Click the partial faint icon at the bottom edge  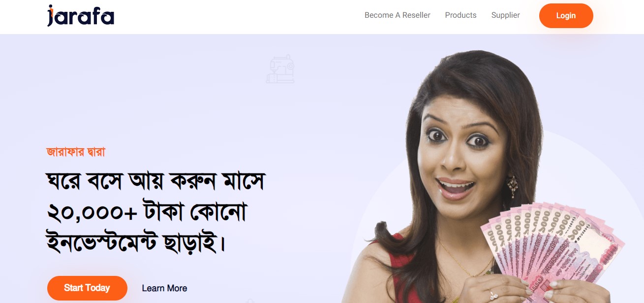[250, 301]
